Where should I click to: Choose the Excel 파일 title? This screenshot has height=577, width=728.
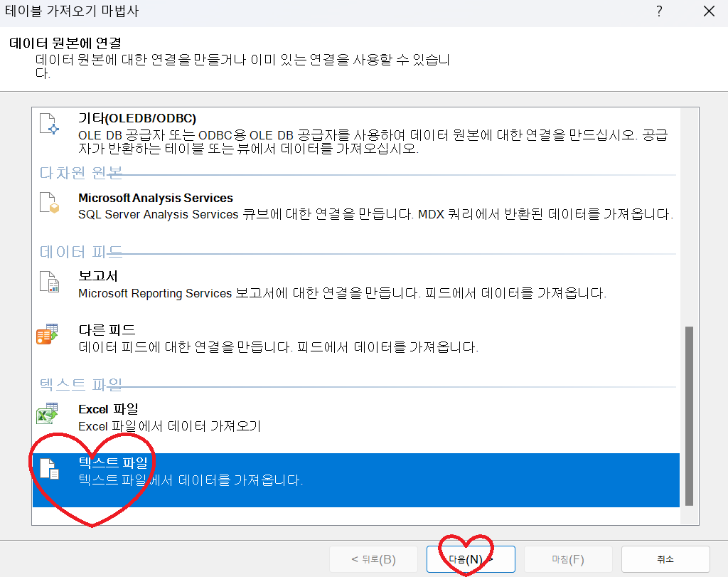coord(108,409)
